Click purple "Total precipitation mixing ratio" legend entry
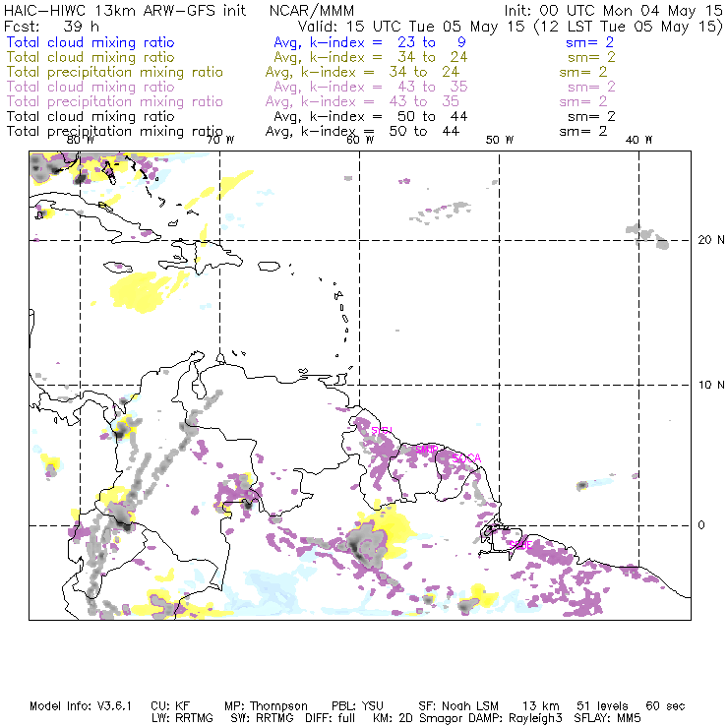The height and width of the screenshot is (728, 728). [x=115, y=101]
